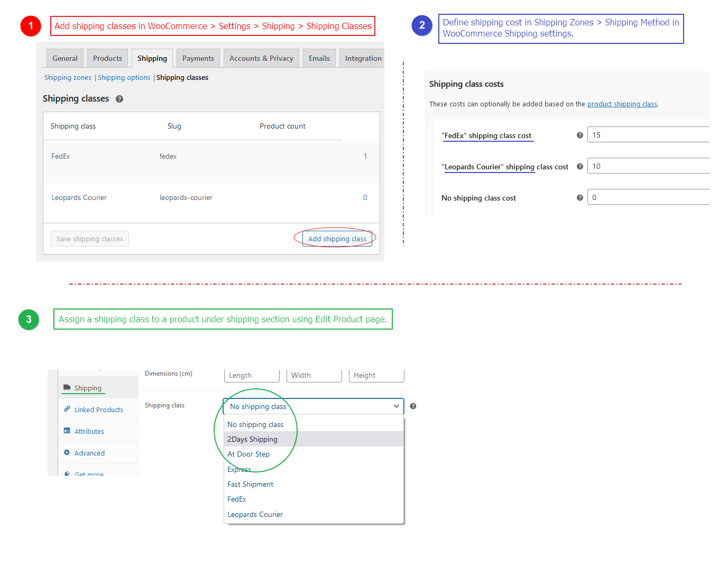Viewport: 728px width, 573px height.
Task: Click help icon for Leopards Courier cost
Action: point(580,167)
